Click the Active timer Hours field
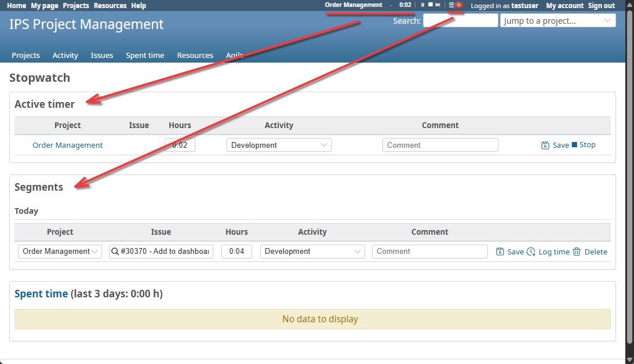 tap(180, 145)
